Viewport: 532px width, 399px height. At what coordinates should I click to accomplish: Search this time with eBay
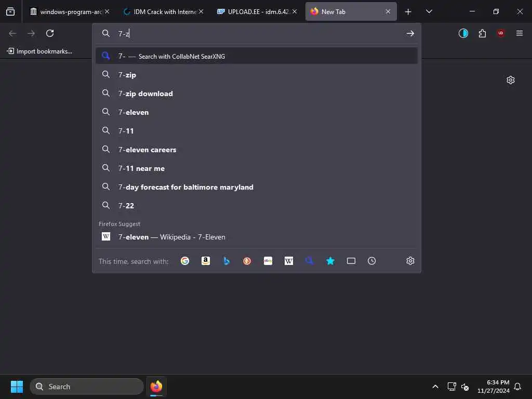click(268, 261)
